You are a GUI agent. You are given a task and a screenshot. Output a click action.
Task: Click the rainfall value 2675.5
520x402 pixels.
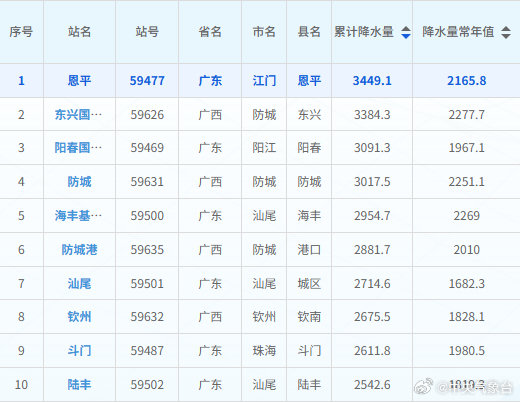[x=372, y=317]
